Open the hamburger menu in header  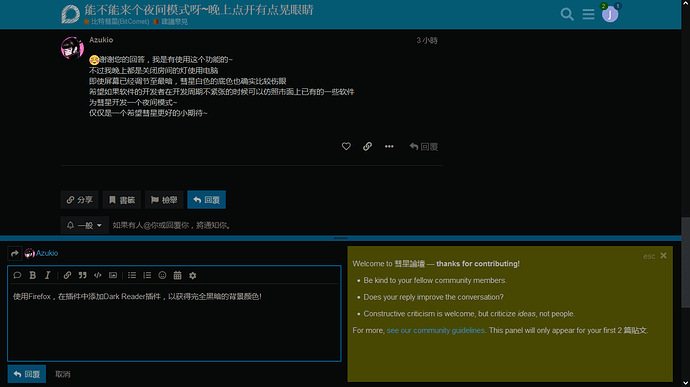(588, 14)
